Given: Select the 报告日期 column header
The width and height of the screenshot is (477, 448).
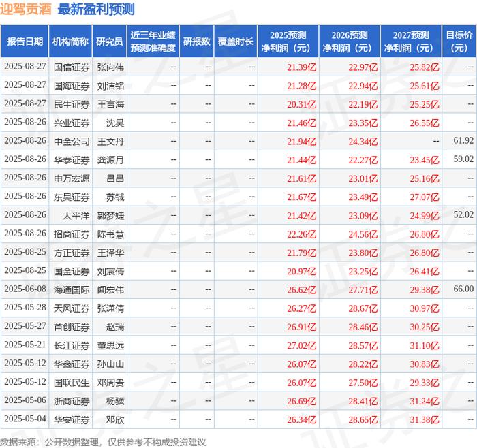Looking at the screenshot, I should click(25, 42).
